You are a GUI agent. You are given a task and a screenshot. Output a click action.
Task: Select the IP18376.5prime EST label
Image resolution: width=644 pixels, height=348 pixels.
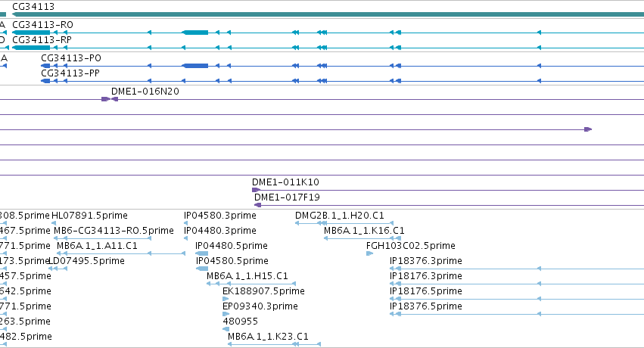[426, 306]
